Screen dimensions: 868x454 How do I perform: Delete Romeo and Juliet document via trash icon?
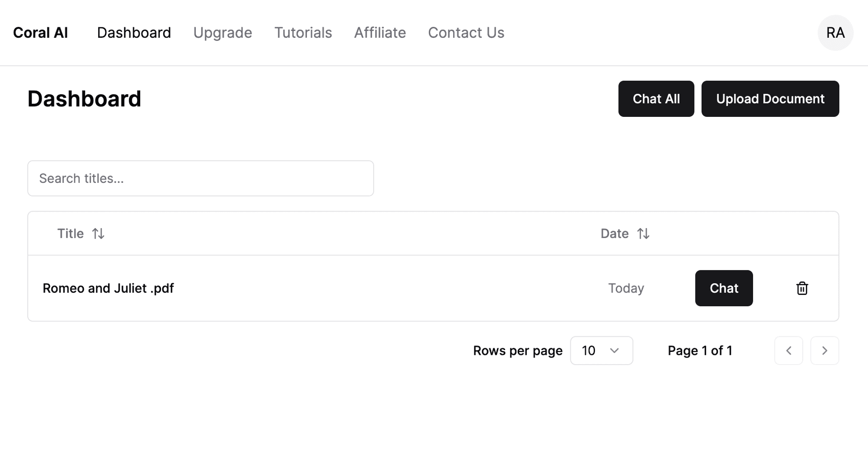pyautogui.click(x=802, y=288)
